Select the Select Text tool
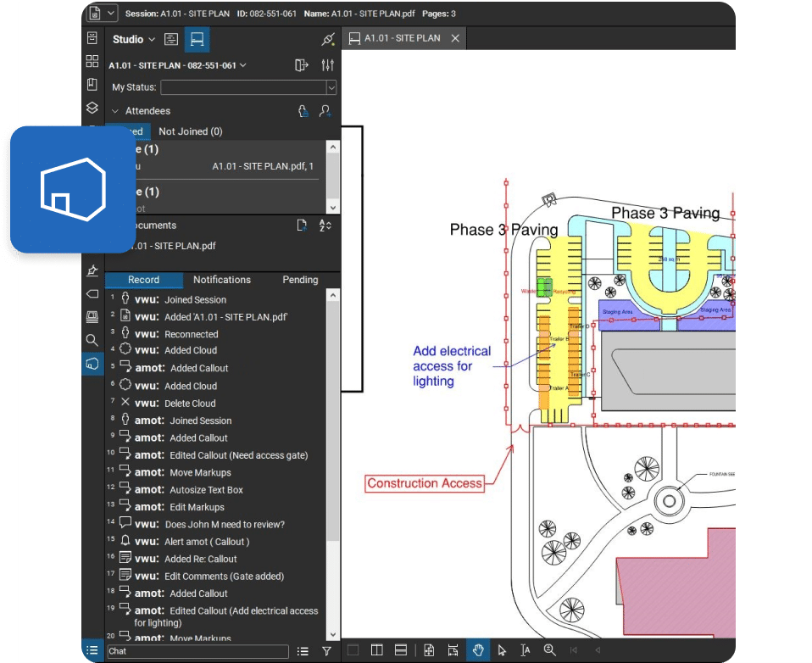The height and width of the screenshot is (663, 812). click(x=526, y=650)
